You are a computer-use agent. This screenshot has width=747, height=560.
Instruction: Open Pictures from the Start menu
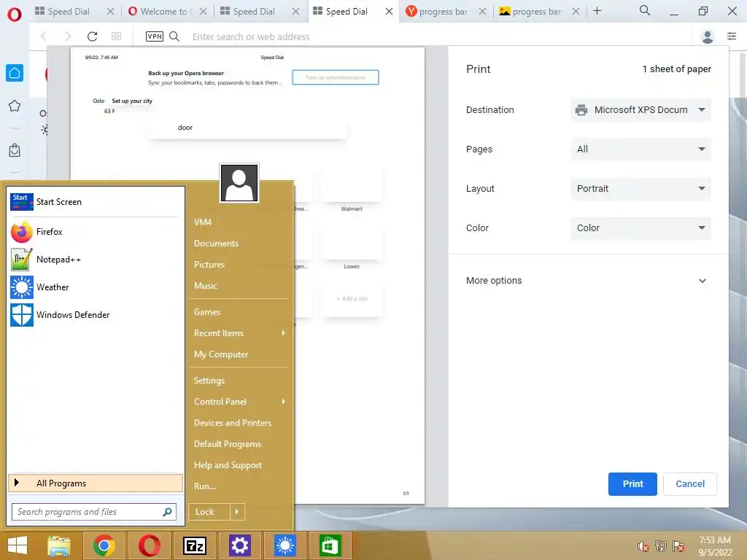tap(209, 264)
